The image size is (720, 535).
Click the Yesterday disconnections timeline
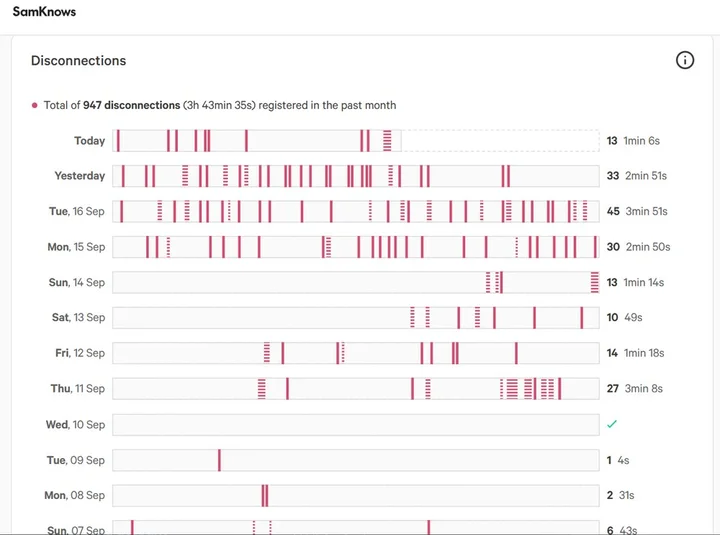tap(355, 176)
